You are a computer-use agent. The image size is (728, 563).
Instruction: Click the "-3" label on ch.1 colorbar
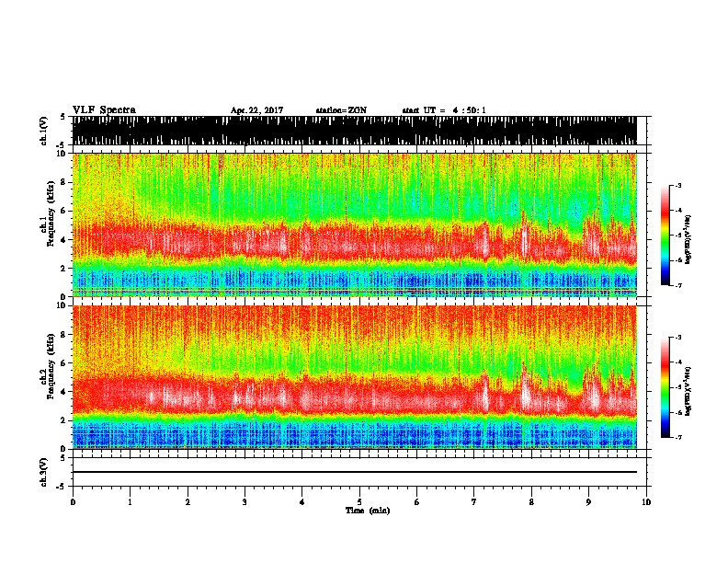[x=678, y=186]
